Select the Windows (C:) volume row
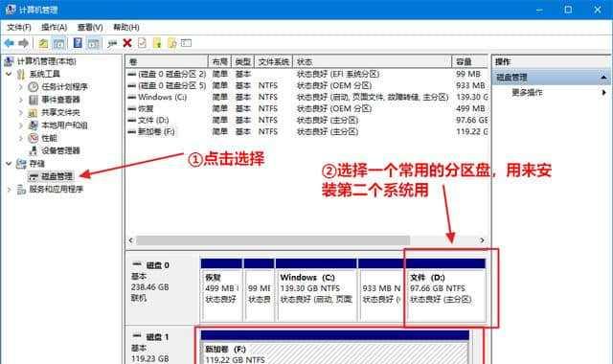The height and width of the screenshot is (364, 613). point(306,97)
